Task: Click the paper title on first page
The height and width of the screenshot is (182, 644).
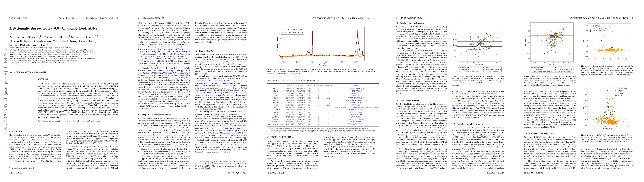Action: coord(53,29)
